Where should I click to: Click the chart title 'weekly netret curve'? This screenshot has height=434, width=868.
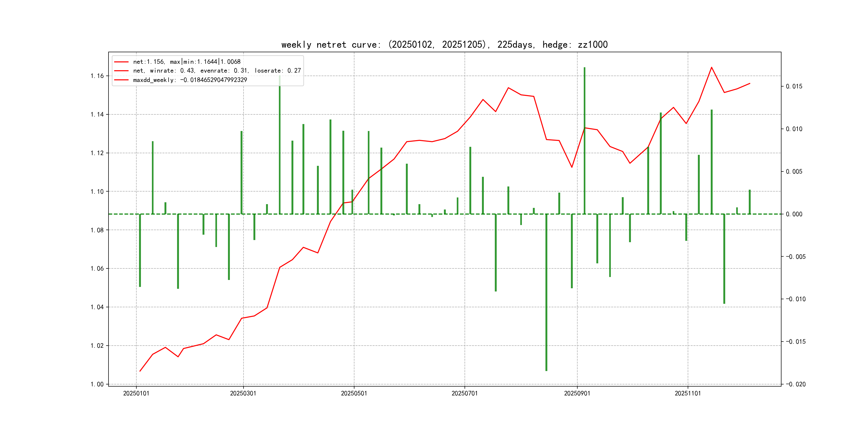(444, 44)
